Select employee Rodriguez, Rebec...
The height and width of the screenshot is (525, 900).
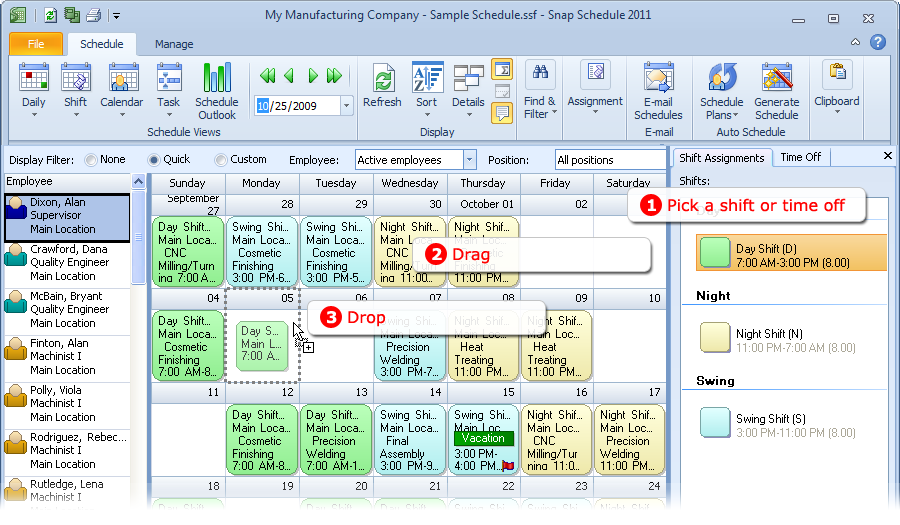(x=67, y=452)
